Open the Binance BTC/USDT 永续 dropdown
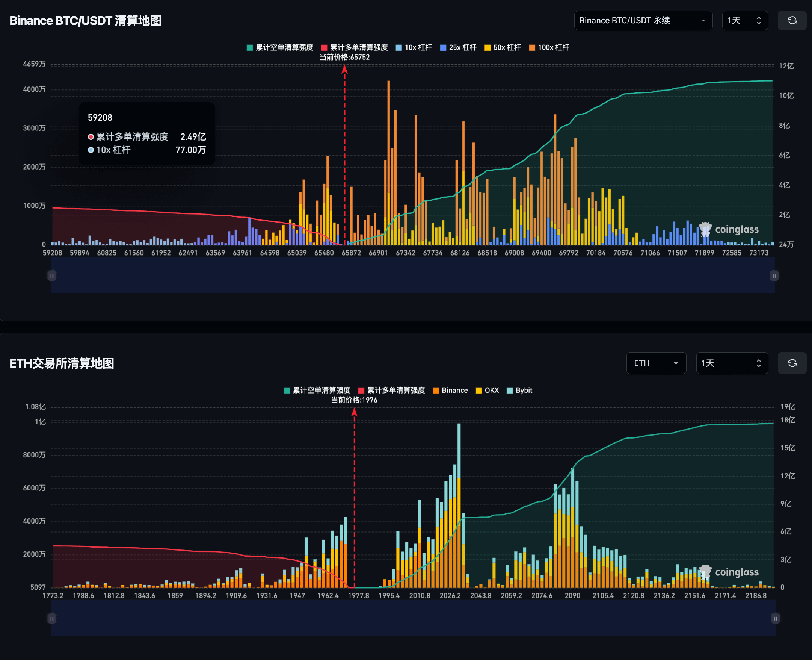This screenshot has width=812, height=660. (643, 21)
